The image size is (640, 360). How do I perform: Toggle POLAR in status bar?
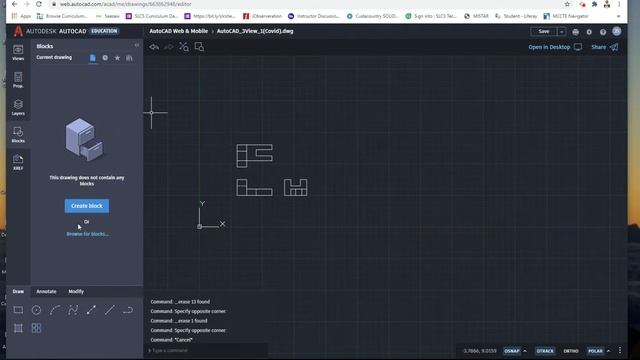[x=595, y=351]
